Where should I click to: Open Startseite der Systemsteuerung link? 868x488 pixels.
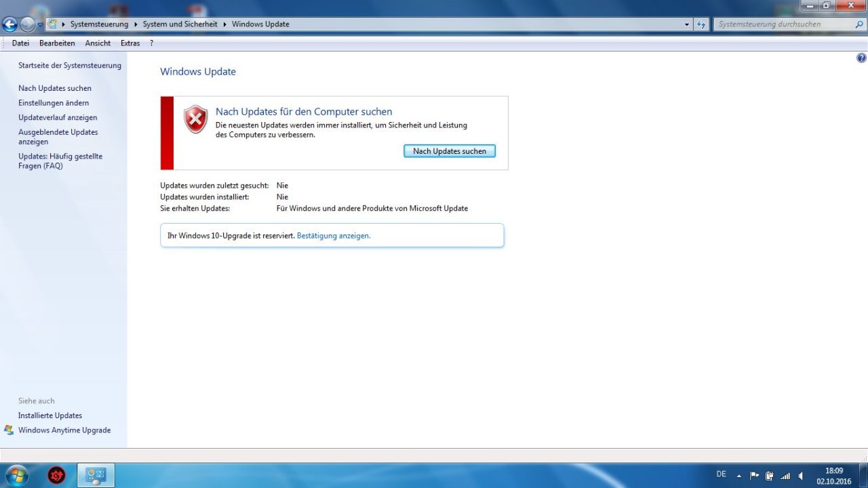coord(70,66)
